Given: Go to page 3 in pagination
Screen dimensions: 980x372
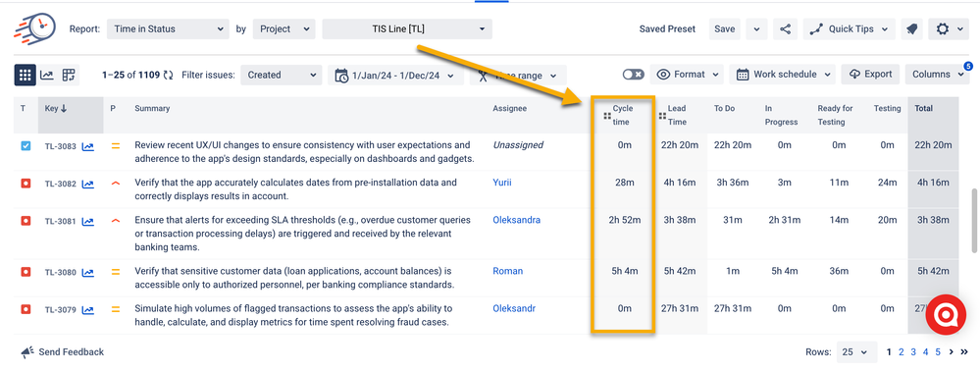Looking at the screenshot, I should (913, 352).
